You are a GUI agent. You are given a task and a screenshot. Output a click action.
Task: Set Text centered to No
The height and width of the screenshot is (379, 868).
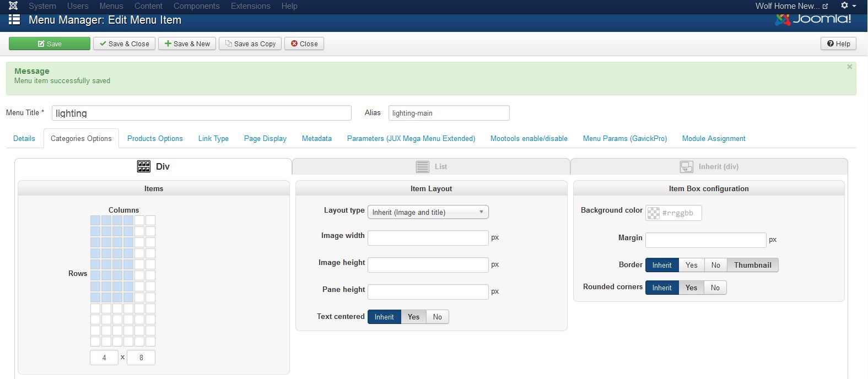[x=438, y=317]
